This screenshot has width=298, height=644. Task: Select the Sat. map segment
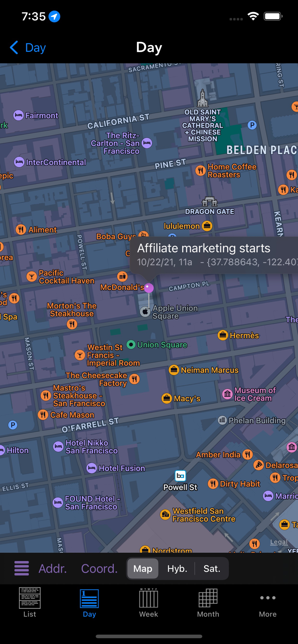pos(212,569)
